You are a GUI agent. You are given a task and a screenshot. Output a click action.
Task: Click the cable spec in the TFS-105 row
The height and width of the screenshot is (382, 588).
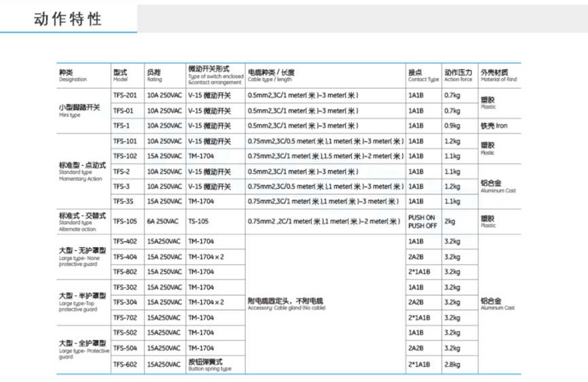pos(324,222)
